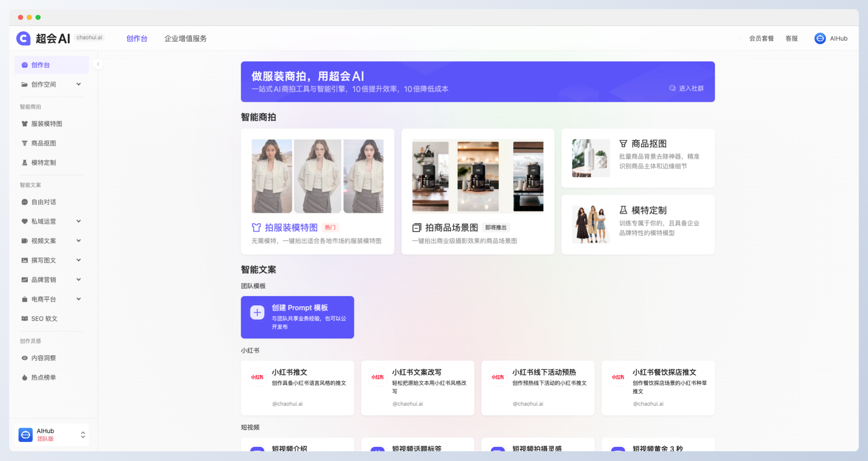Viewport: 868px width, 461px height.
Task: Open the 小红书推文 template card
Action: click(297, 388)
